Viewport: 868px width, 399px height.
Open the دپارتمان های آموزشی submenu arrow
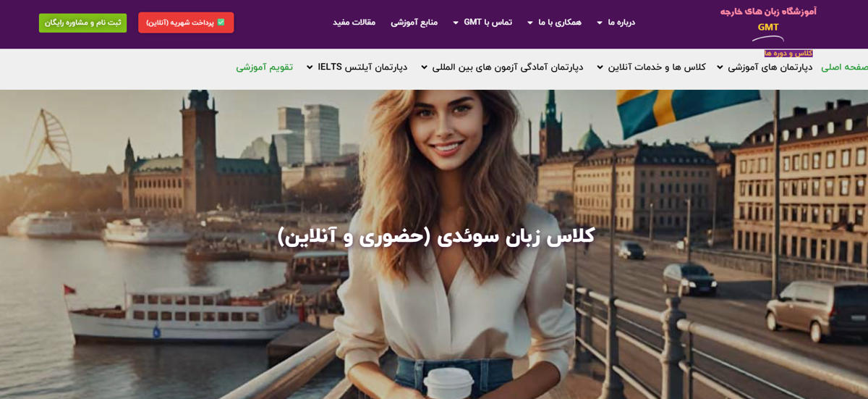[720, 67]
